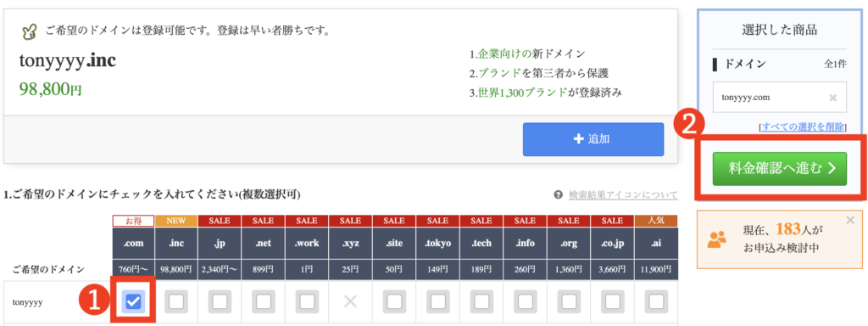Click the peace-hand icon beside availability message

pos(29,31)
